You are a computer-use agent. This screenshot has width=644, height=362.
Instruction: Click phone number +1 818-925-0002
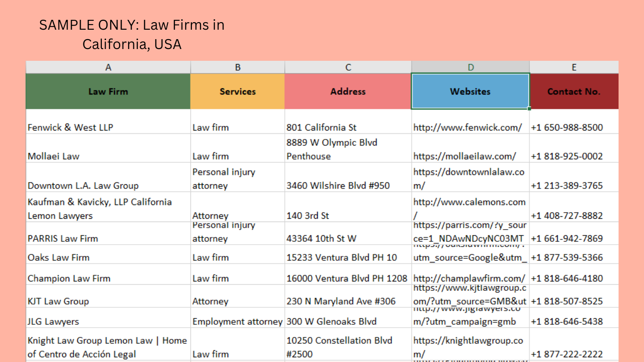pyautogui.click(x=567, y=156)
